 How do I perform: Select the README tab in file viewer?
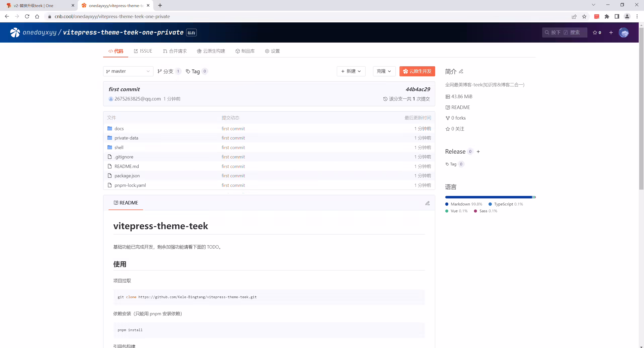point(126,203)
